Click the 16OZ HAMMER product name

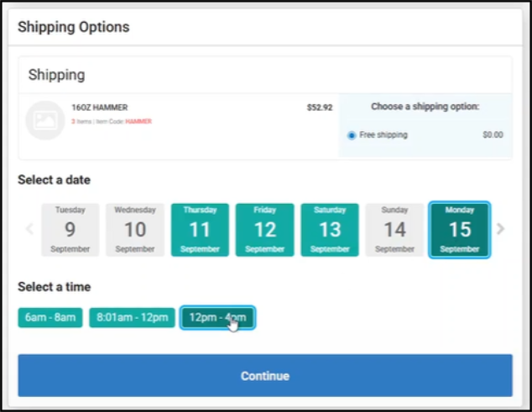click(x=100, y=108)
